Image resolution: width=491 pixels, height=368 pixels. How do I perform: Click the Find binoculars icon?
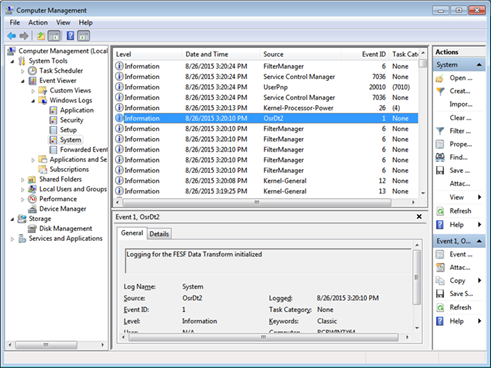pos(440,157)
